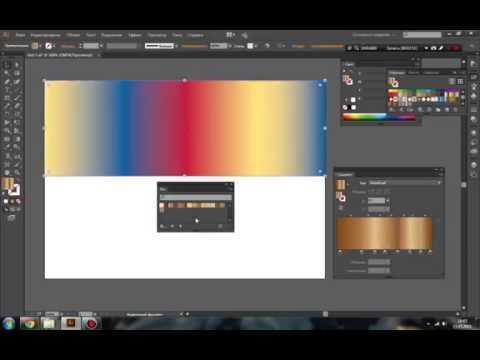Close the small floating swatch library panel
Screen dimensions: 480x360
click(231, 184)
